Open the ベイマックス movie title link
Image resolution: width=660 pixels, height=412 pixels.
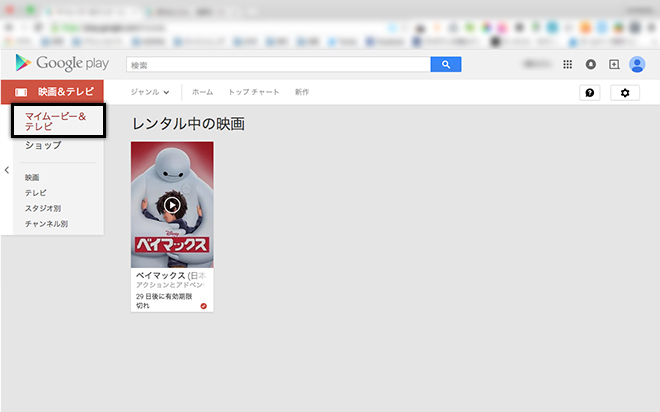[x=171, y=276]
